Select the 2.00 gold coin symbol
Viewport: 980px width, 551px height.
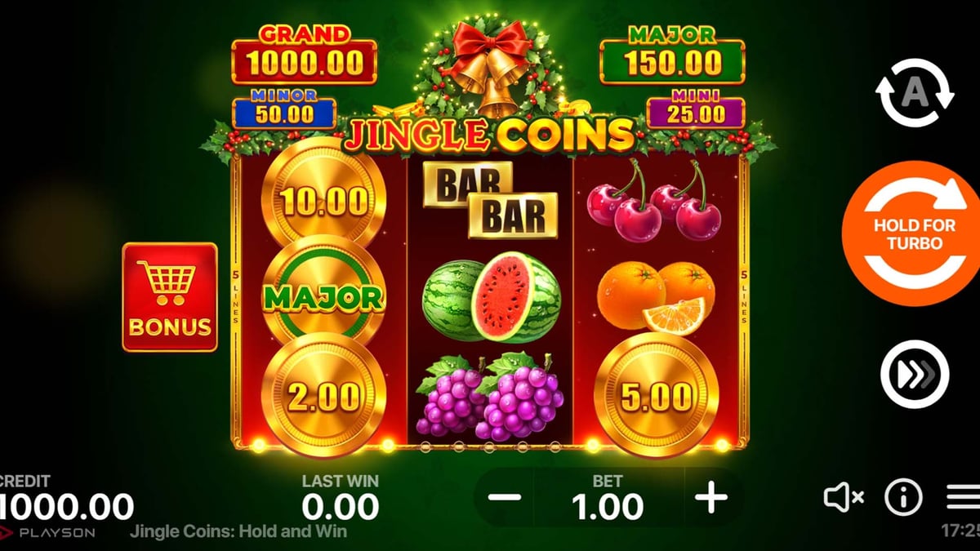[x=323, y=396]
